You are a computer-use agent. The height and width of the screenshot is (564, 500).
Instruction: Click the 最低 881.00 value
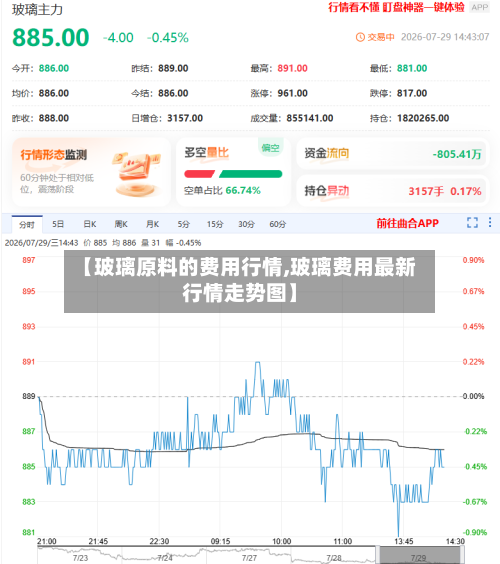(412, 68)
